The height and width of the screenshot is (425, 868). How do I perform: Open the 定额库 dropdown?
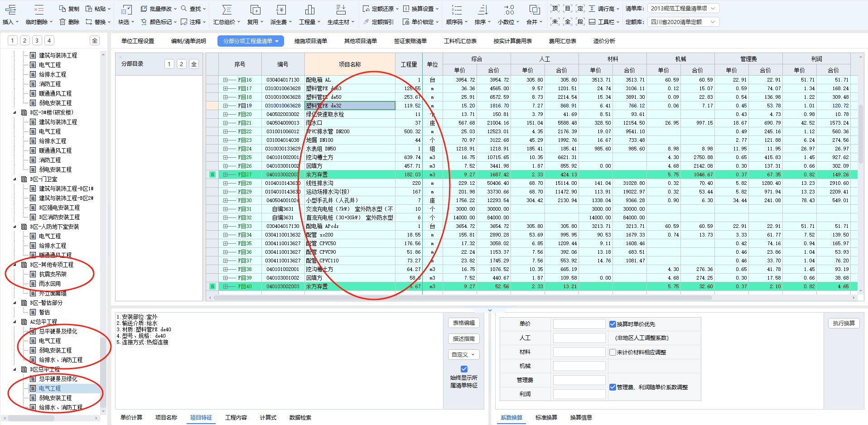[683, 22]
